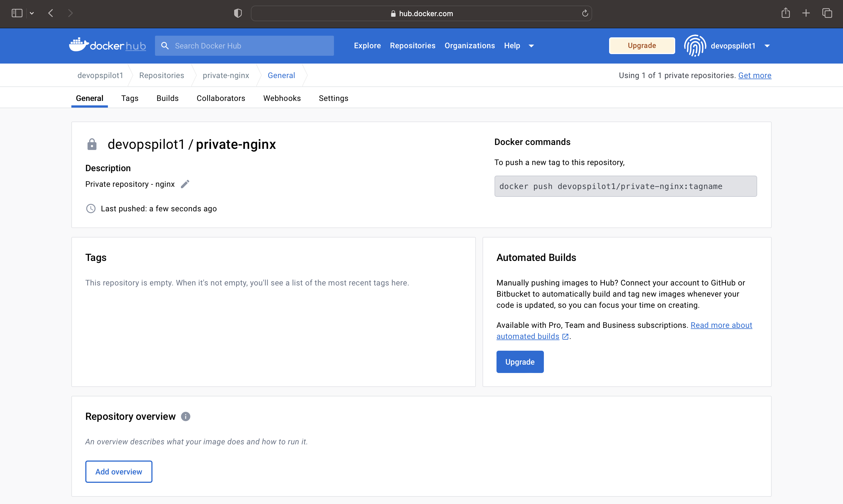Click the devopspilot1 fingerprint avatar
This screenshot has height=504, width=843.
[x=695, y=45]
